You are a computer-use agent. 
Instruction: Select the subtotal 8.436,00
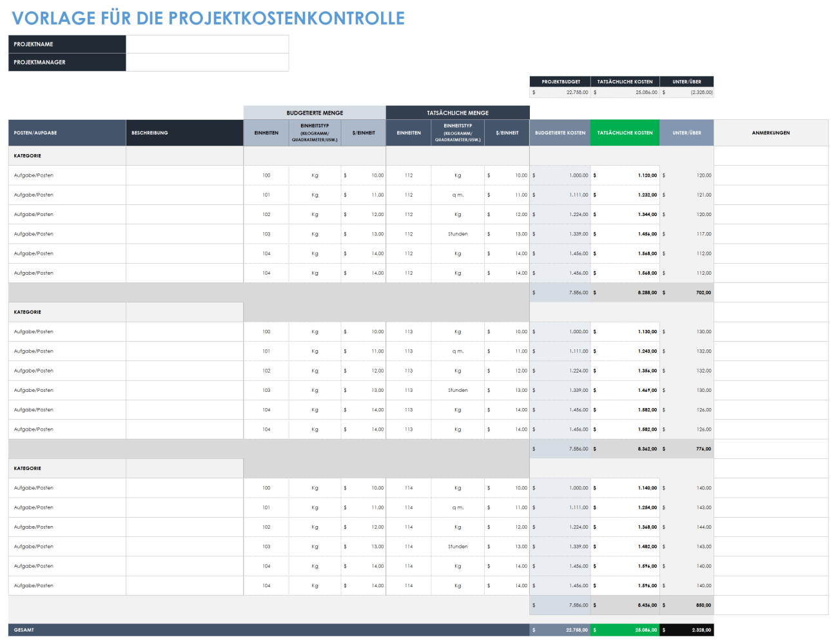point(625,605)
